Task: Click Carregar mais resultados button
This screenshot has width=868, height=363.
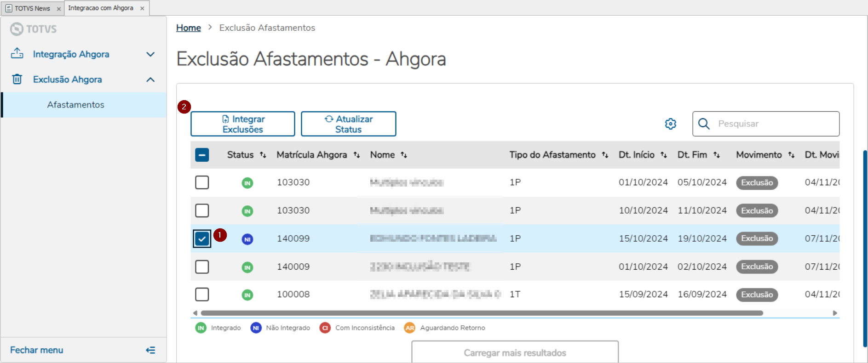Action: [515, 352]
